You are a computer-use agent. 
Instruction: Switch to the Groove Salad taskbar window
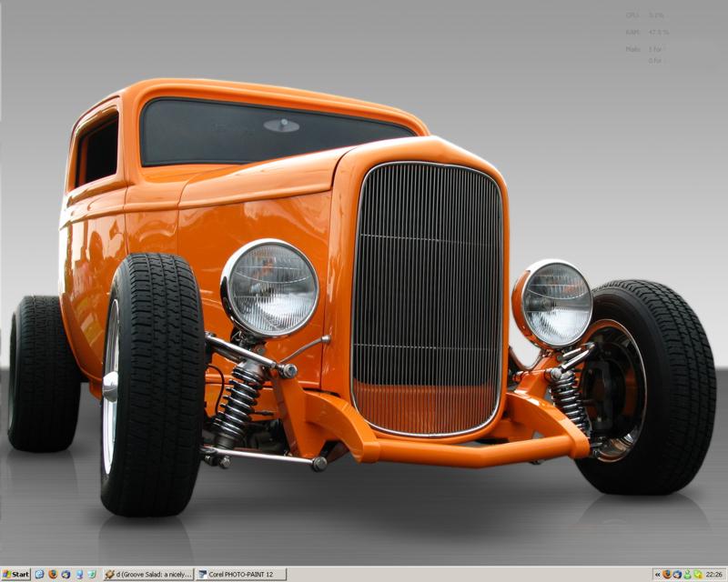pyautogui.click(x=148, y=575)
